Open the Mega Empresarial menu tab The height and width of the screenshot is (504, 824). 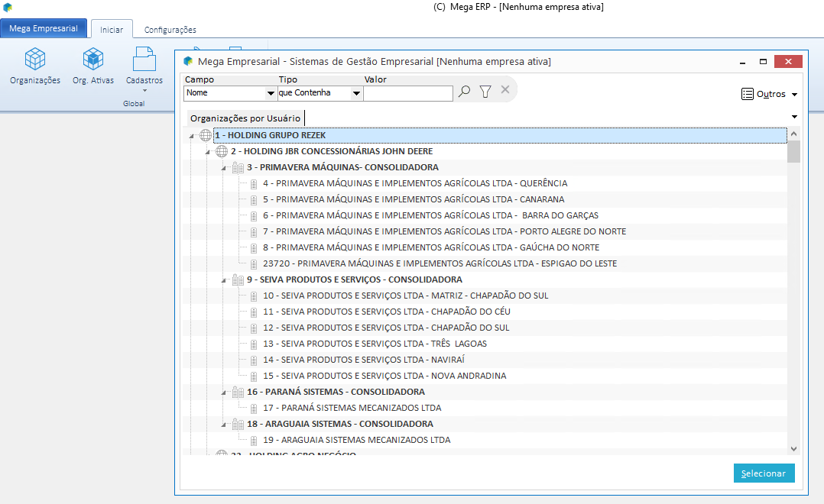[x=44, y=28]
